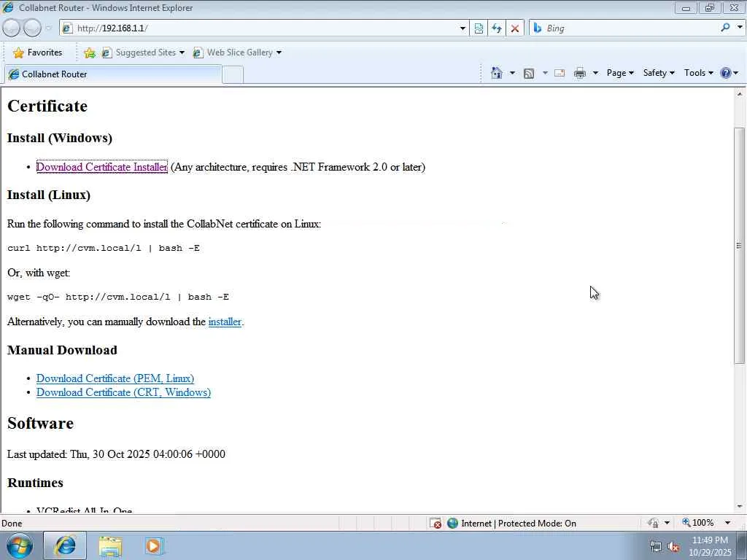Image resolution: width=747 pixels, height=560 pixels.
Task: Click Download Certificate Installer link
Action: tap(102, 167)
